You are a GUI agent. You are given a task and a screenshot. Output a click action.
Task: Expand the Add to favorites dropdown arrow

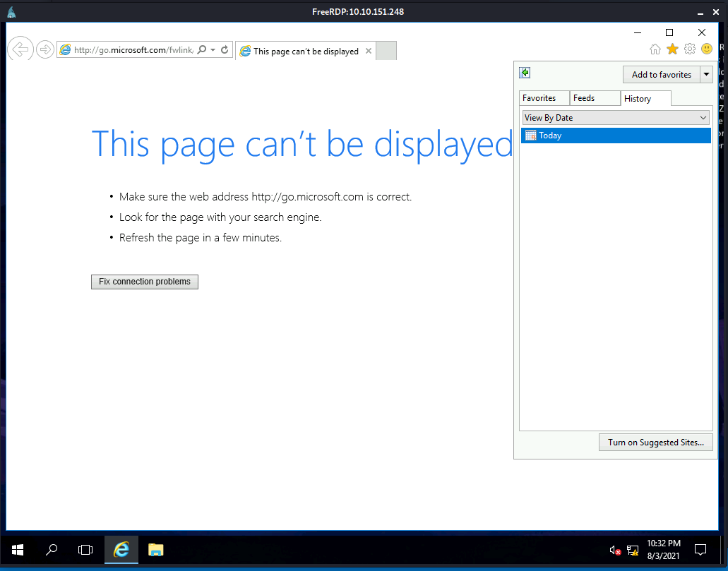pos(706,74)
